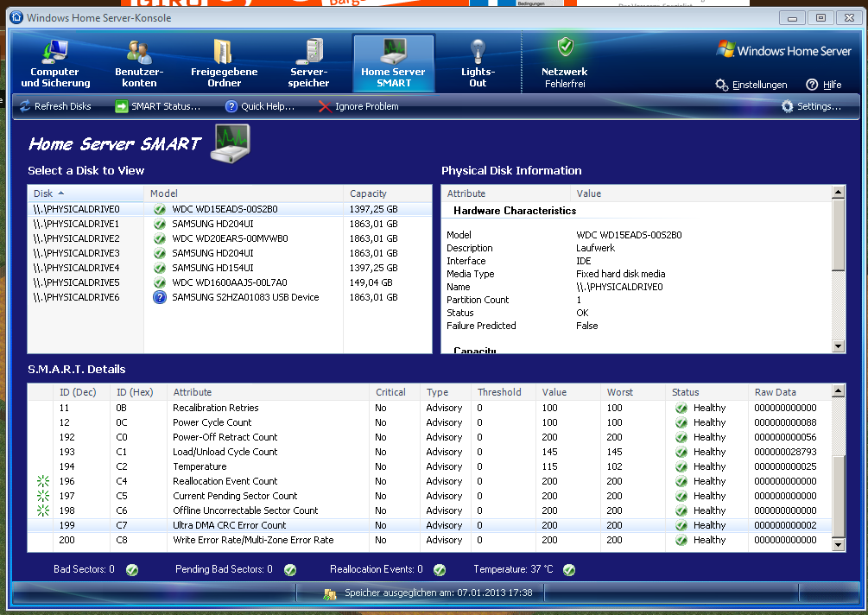
Task: Click the healthy icon for WDC WD15EADS-00S2B0
Action: (x=160, y=209)
